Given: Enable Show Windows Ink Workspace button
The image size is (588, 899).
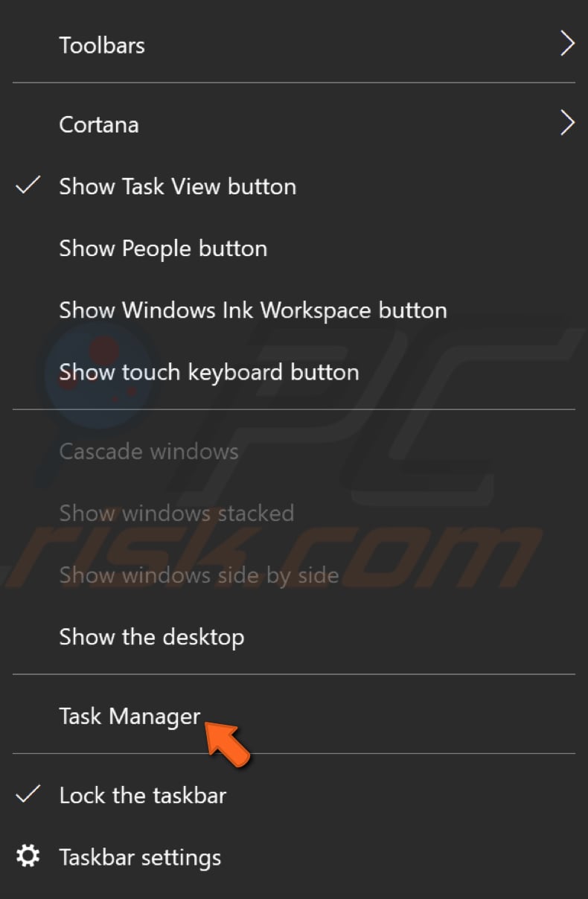Looking at the screenshot, I should point(253,310).
